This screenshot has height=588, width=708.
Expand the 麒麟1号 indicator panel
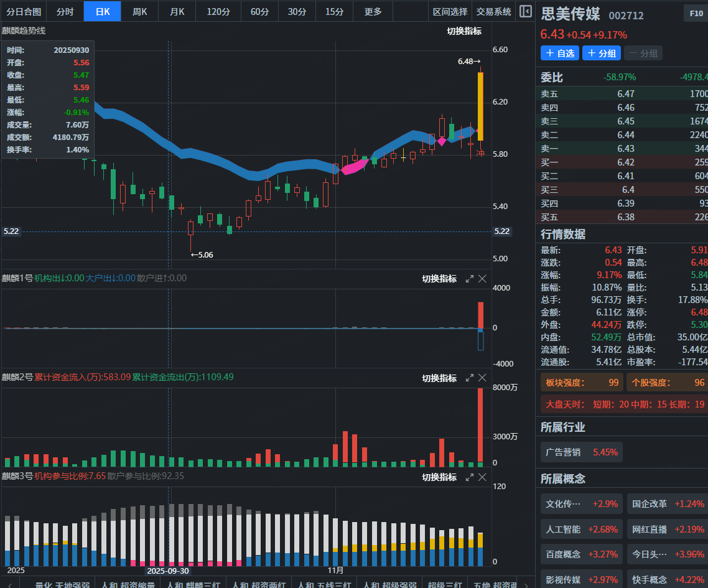(x=470, y=279)
